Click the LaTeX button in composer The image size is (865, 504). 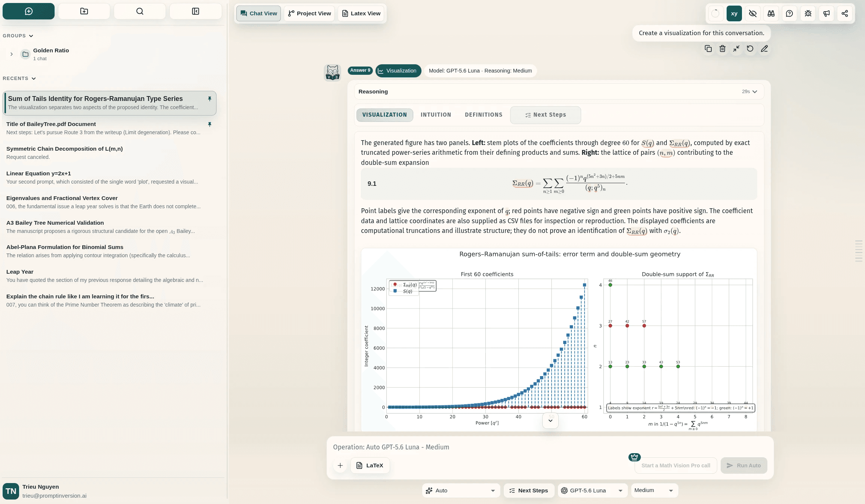click(370, 465)
